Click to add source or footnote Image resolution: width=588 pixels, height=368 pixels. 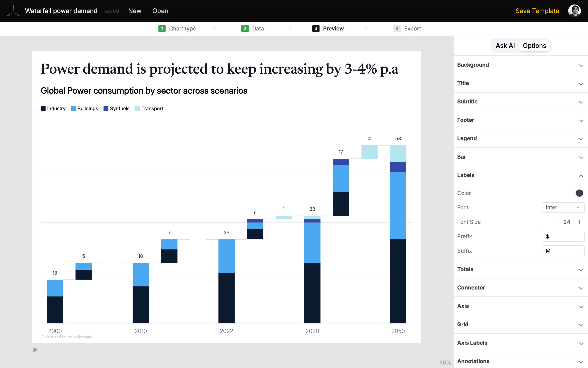66,337
